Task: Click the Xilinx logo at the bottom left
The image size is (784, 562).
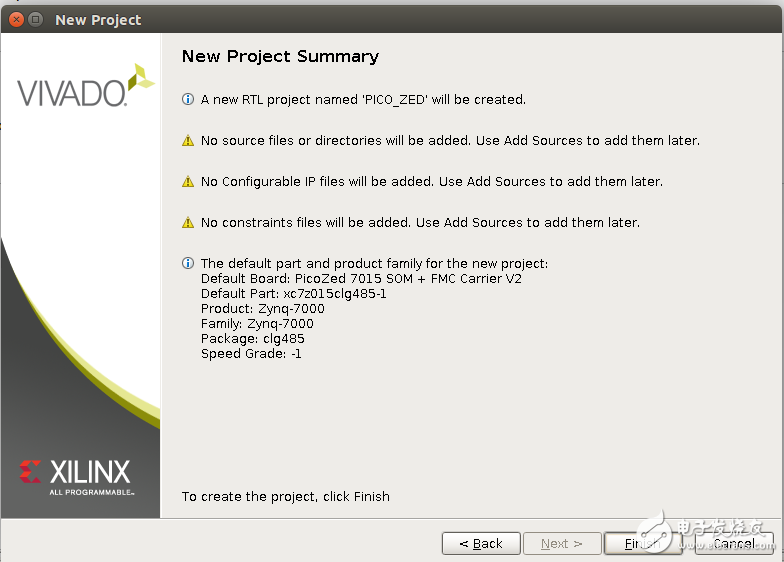Action: pyautogui.click(x=76, y=478)
